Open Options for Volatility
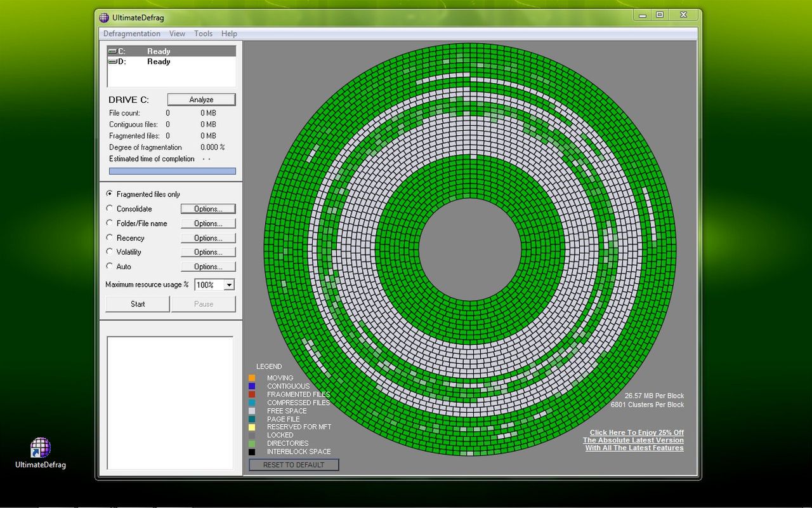Viewport: 812px width, 508px height. coord(208,252)
